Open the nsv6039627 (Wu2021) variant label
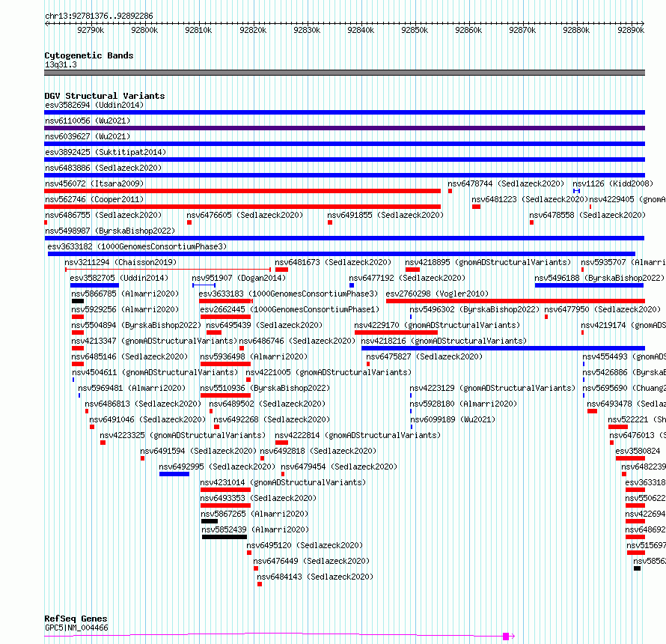The width and height of the screenshot is (666, 644). (x=88, y=136)
